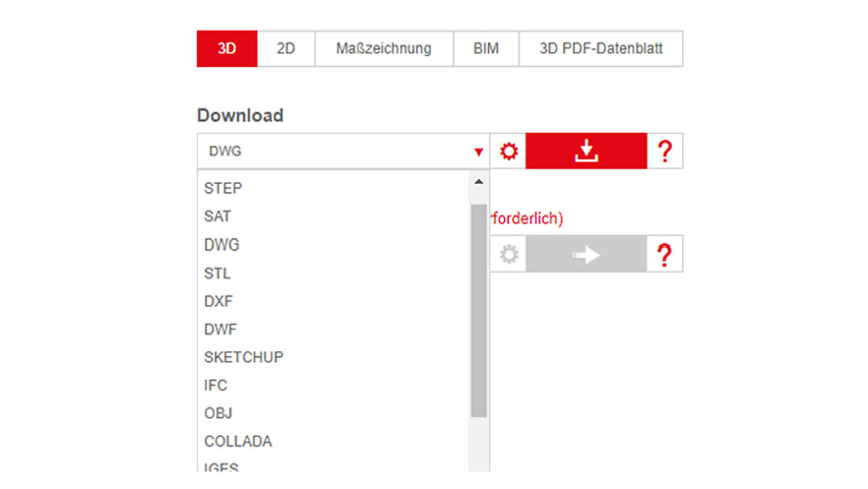Open the grayed-out gear icon below

click(508, 253)
